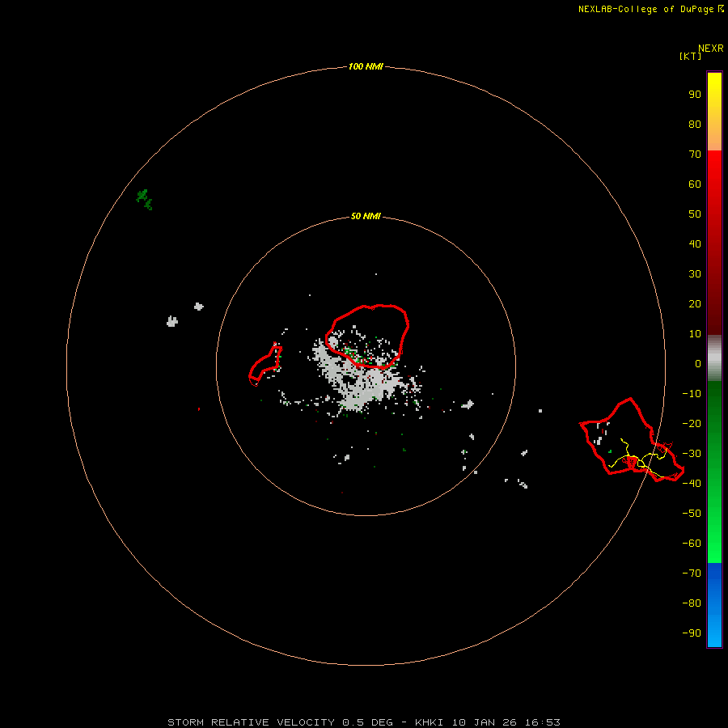Click the positive 10 knot scale value
The image size is (728, 728).
point(695,334)
